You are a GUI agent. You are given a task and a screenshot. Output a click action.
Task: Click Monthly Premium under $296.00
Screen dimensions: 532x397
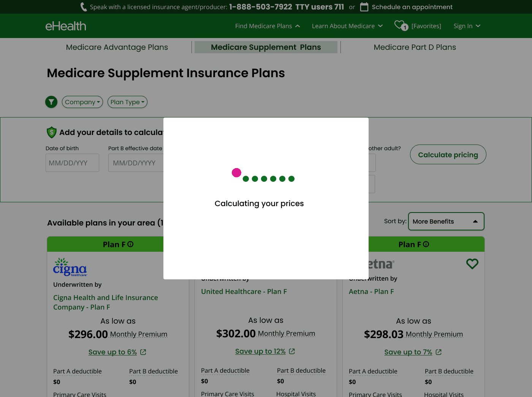tap(139, 334)
